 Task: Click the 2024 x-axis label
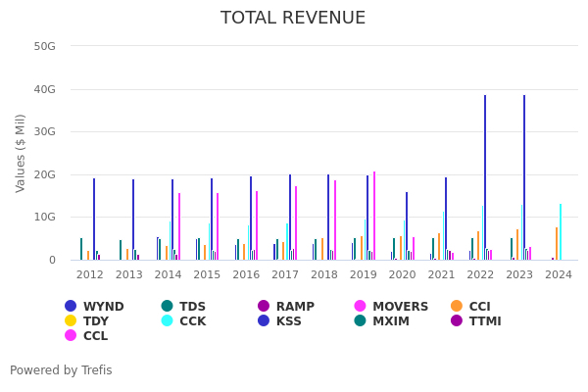click(x=559, y=275)
